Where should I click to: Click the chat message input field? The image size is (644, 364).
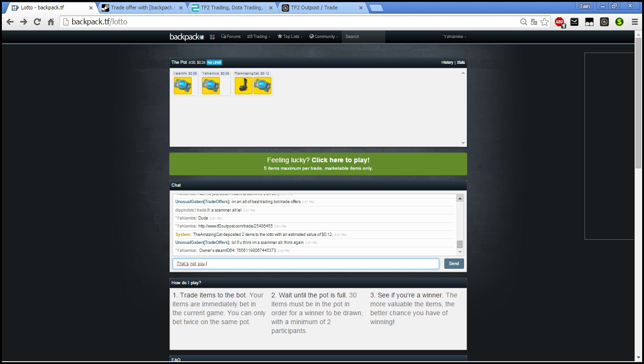pos(306,264)
